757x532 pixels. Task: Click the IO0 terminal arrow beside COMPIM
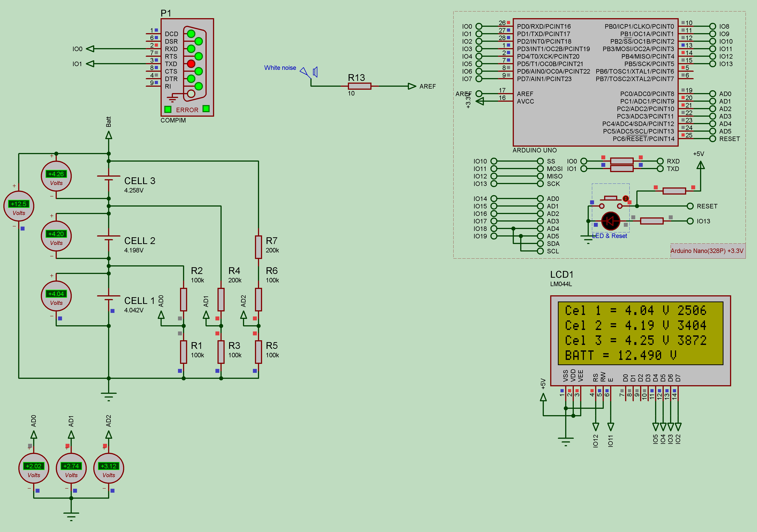(x=90, y=49)
